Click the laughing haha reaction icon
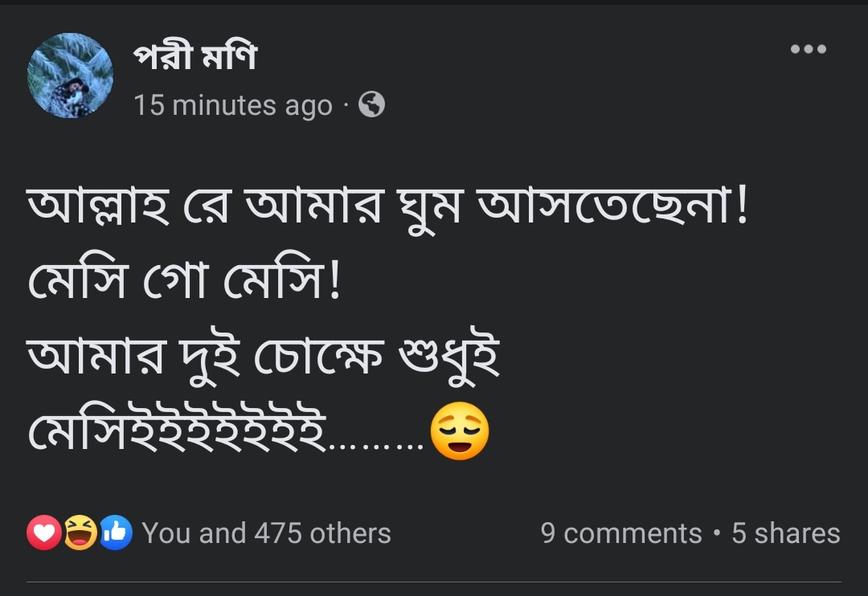The width and height of the screenshot is (868, 596). [80, 533]
